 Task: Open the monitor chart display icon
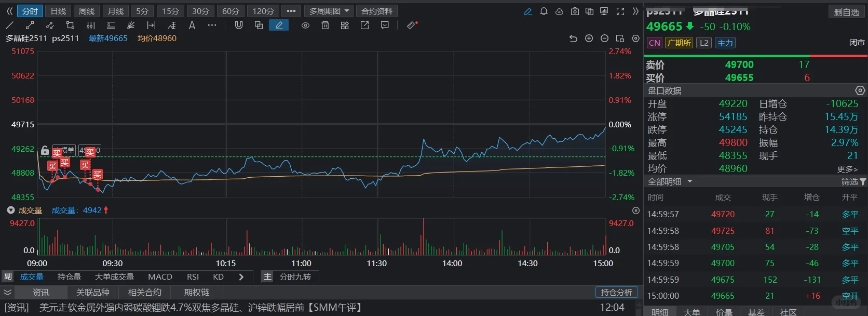pos(604,11)
